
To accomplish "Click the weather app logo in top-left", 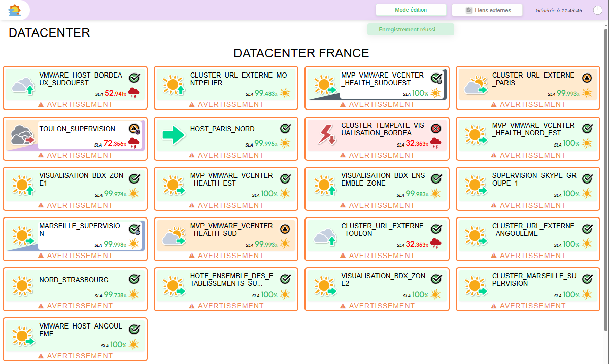I will click(15, 10).
